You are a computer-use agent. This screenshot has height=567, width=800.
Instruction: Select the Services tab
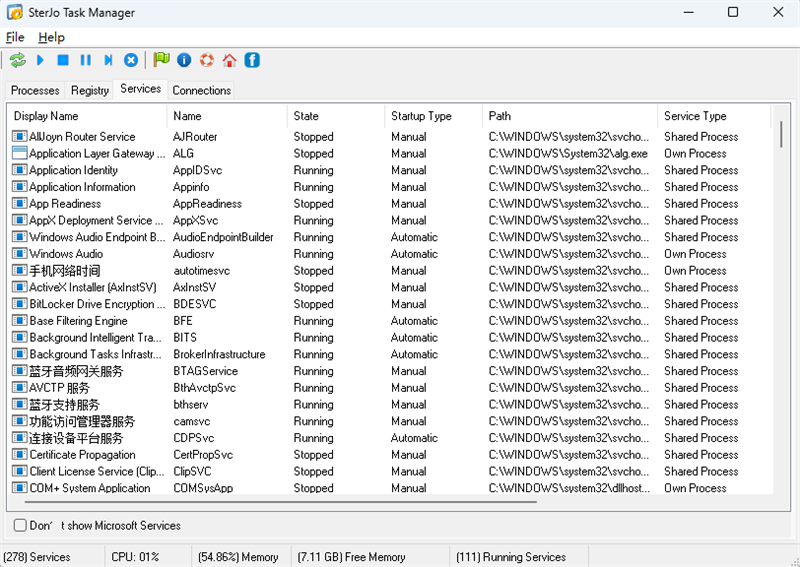click(140, 89)
